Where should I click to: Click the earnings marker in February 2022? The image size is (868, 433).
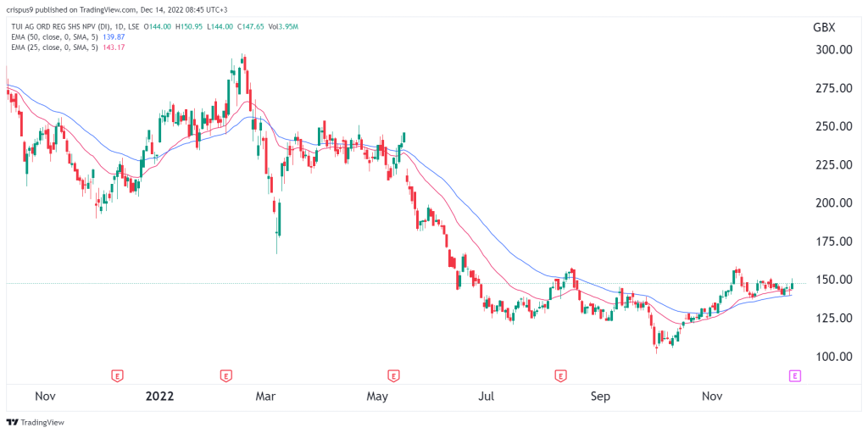click(225, 376)
